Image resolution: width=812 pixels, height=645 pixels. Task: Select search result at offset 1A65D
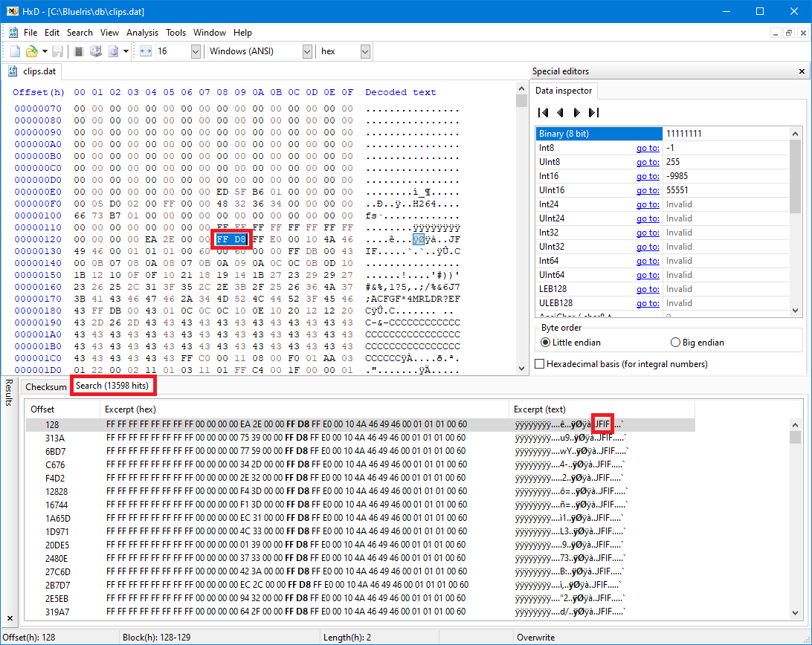coord(360,518)
